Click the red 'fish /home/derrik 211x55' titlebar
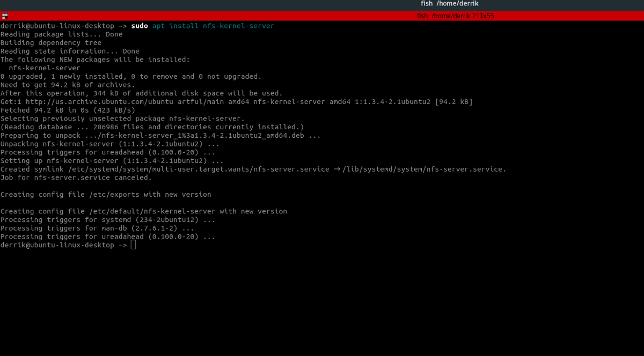This screenshot has width=644, height=356. pyautogui.click(x=322, y=16)
